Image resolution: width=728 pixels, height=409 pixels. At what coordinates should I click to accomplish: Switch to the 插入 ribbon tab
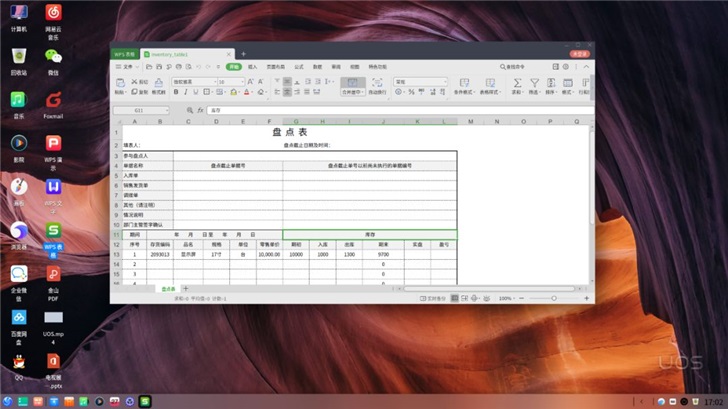252,66
